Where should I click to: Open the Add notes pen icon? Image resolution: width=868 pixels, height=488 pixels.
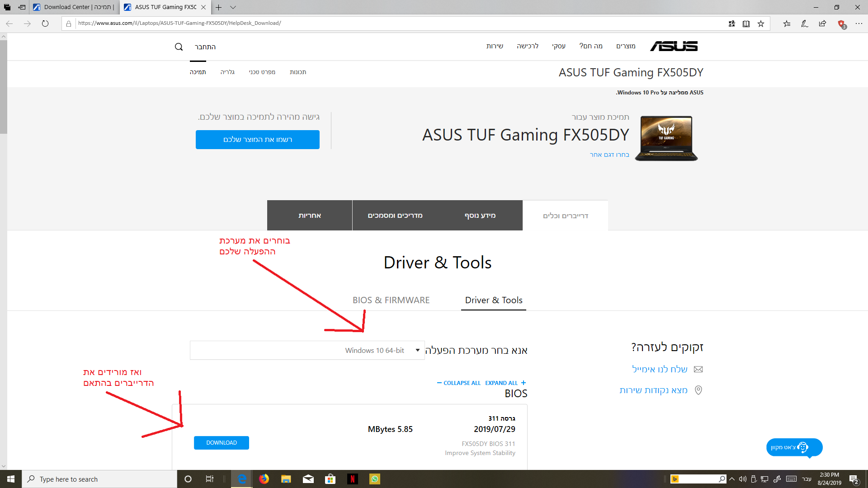pos(804,23)
